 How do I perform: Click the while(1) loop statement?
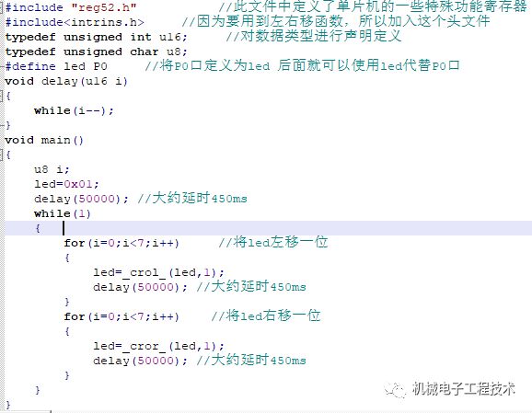[63, 213]
